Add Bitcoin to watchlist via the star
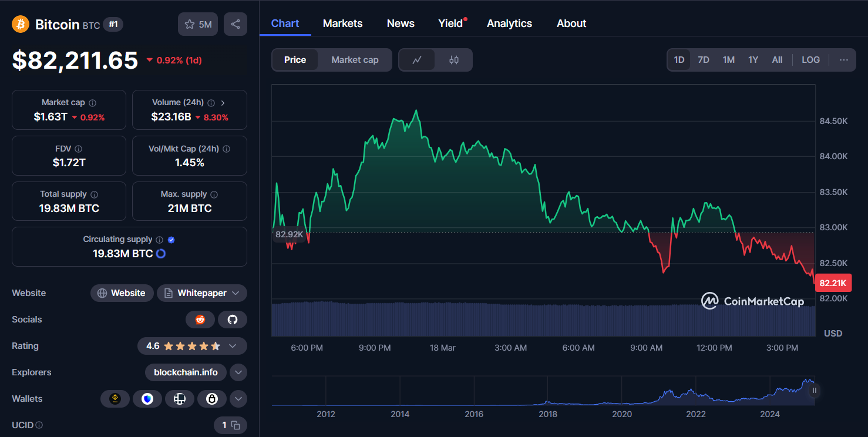The image size is (868, 437). [x=189, y=24]
